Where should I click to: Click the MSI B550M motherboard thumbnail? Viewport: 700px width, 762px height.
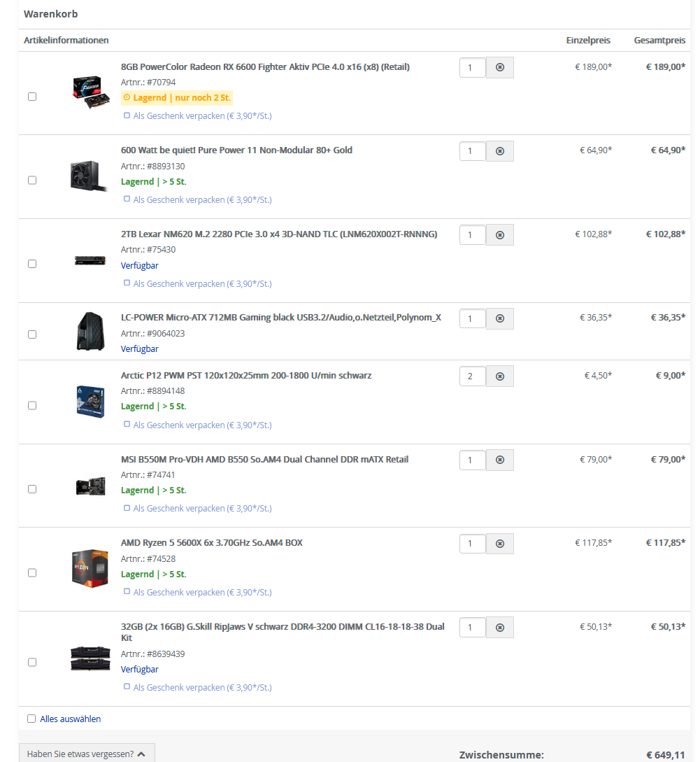pyautogui.click(x=91, y=486)
